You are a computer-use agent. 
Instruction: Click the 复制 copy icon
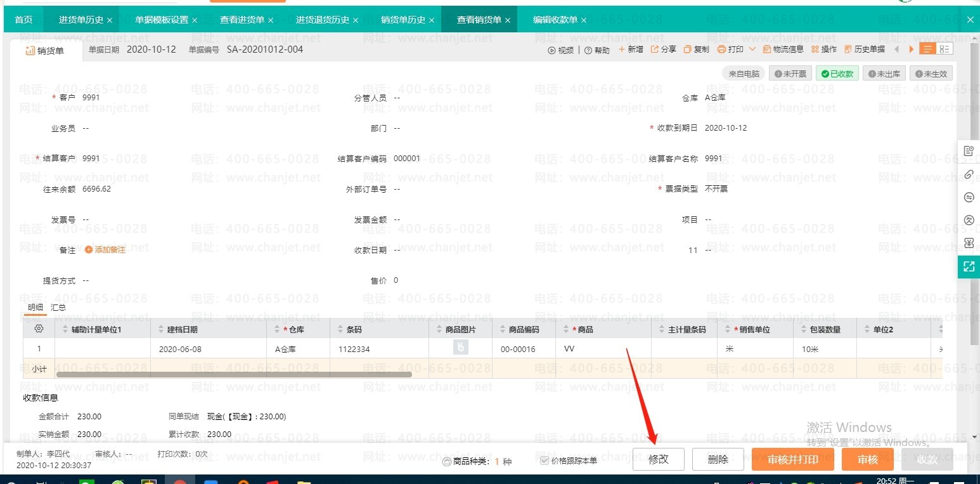pyautogui.click(x=688, y=49)
